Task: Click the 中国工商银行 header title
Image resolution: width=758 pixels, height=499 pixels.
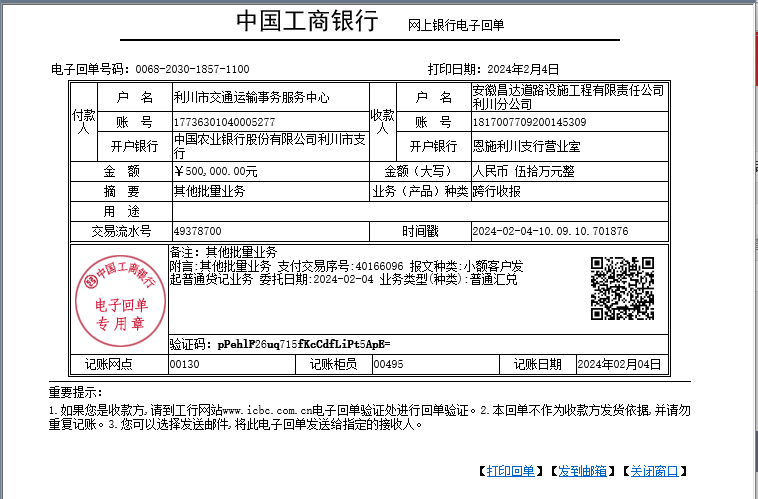Action: tap(306, 22)
